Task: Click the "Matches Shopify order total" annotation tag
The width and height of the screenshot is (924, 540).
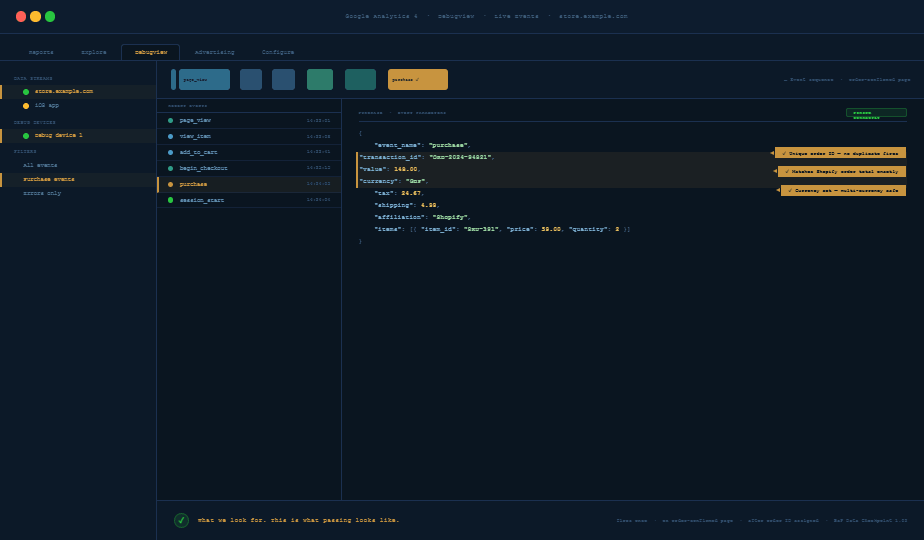Action: pyautogui.click(x=842, y=172)
